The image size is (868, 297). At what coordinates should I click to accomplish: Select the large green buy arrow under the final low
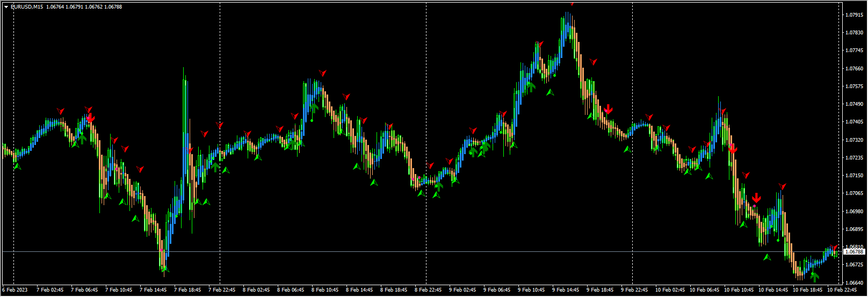coord(815,277)
